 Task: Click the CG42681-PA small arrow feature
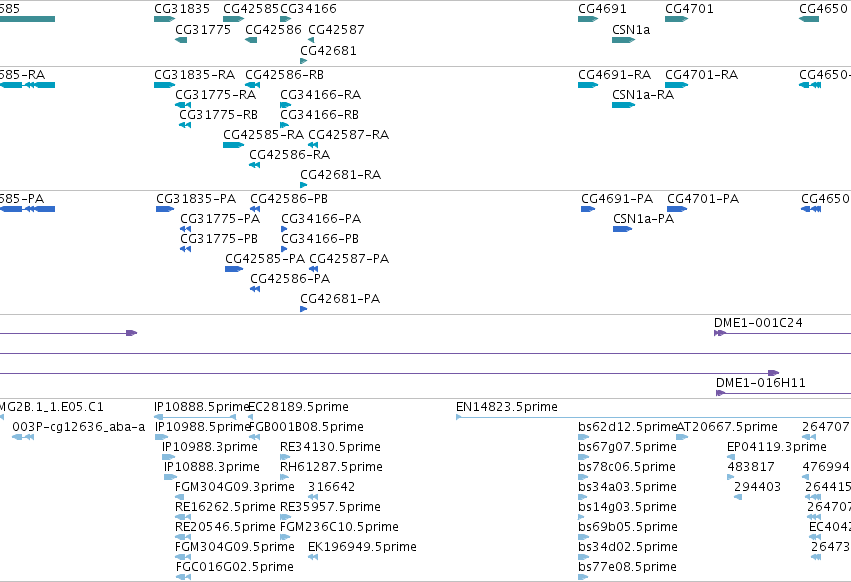(x=303, y=309)
